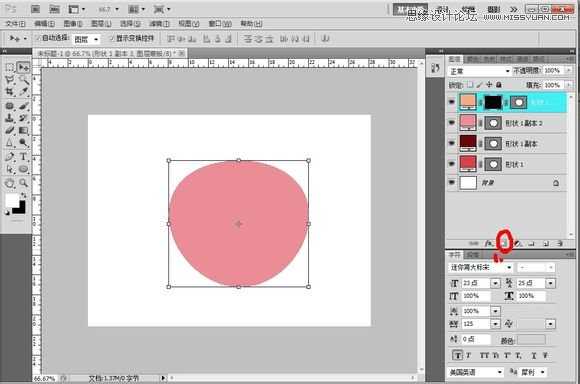Select the Gradient tool in toolbox
The height and width of the screenshot is (384, 580).
click(23, 131)
